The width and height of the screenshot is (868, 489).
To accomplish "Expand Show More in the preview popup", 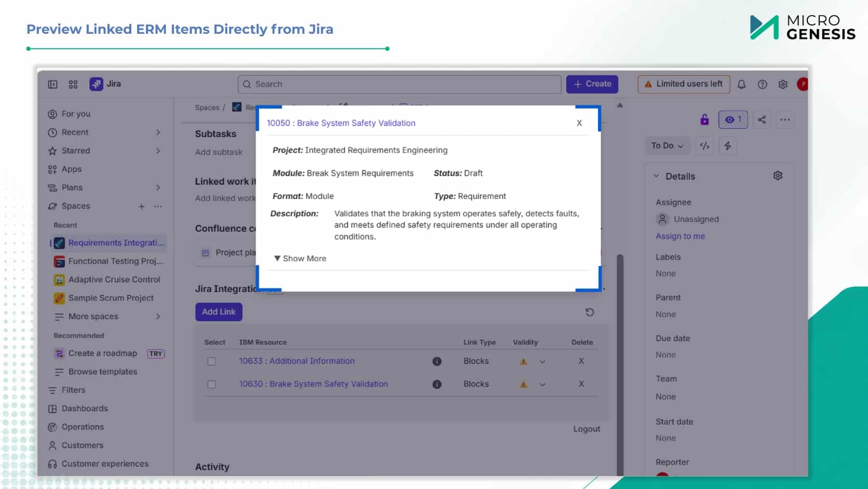I will (x=300, y=258).
